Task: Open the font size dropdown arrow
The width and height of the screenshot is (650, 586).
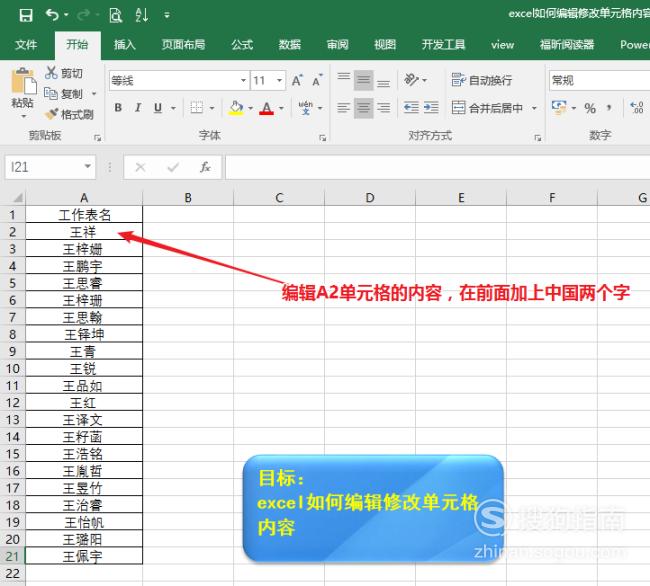Action: pos(279,80)
